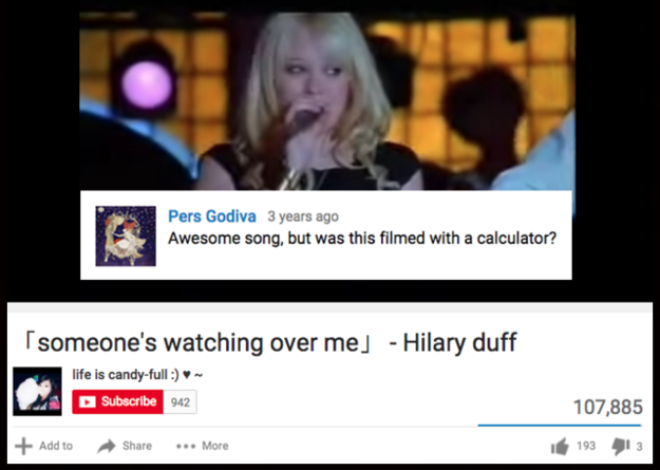Image resolution: width=660 pixels, height=470 pixels.
Task: Click the 3 years ago comment timestamp
Action: point(303,217)
